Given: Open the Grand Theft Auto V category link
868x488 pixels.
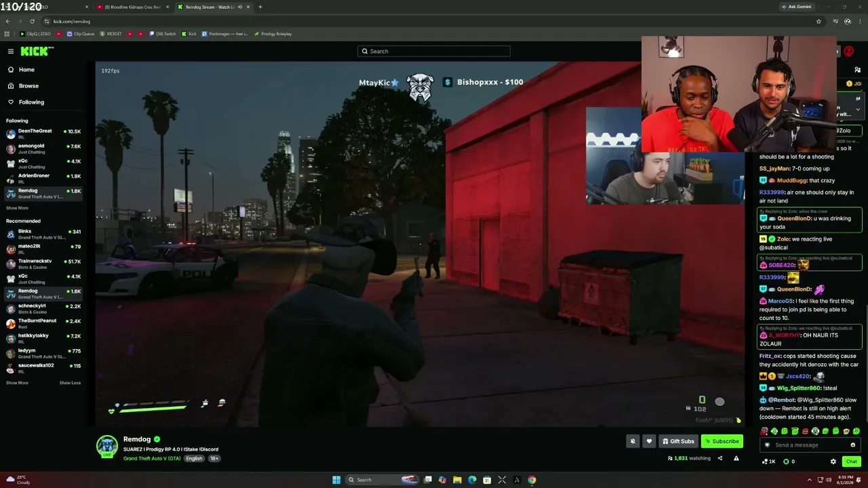Looking at the screenshot, I should 152,459.
